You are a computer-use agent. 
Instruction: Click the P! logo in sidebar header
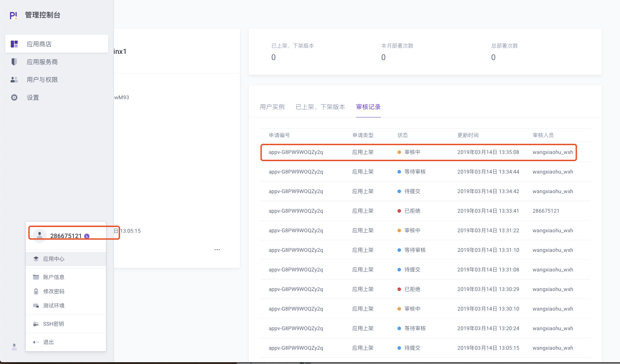pos(14,15)
